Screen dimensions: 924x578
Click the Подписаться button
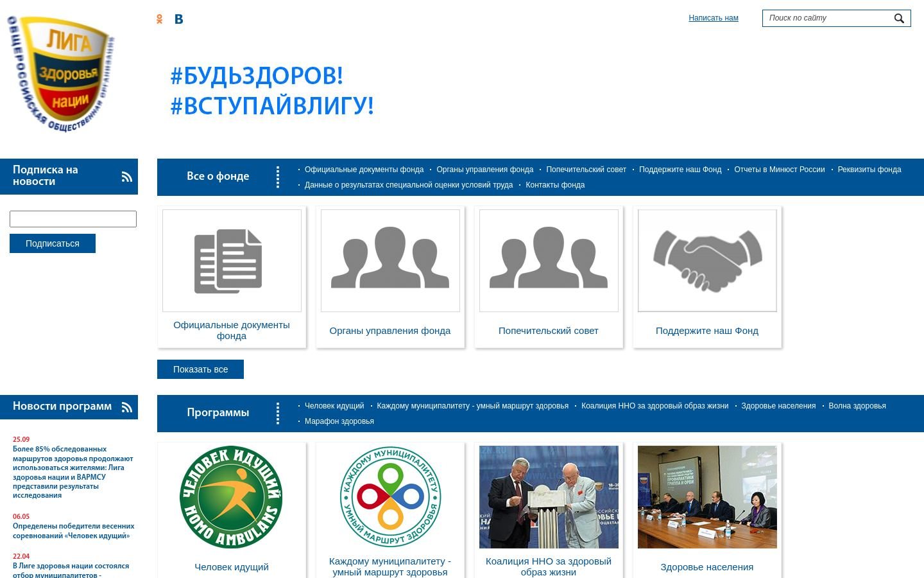[53, 243]
